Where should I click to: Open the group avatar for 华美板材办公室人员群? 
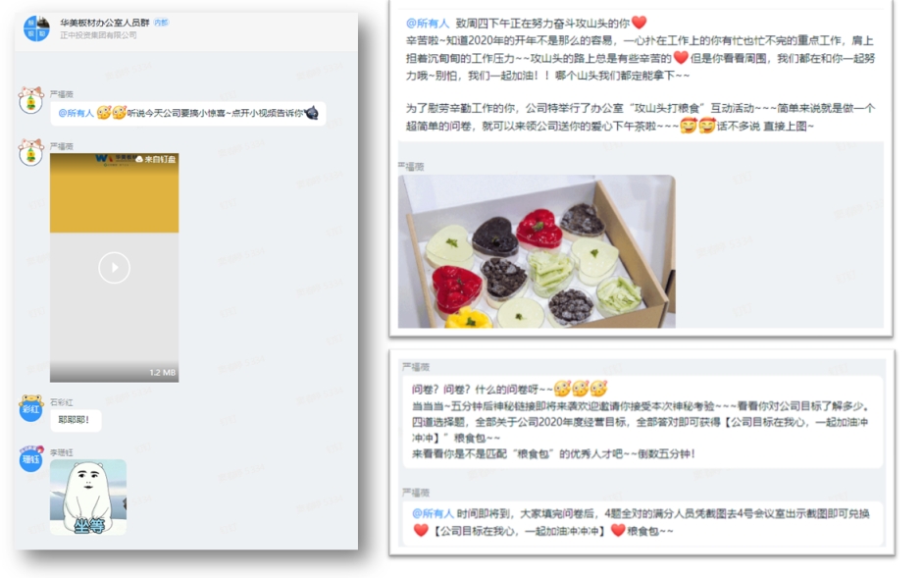tap(36, 28)
